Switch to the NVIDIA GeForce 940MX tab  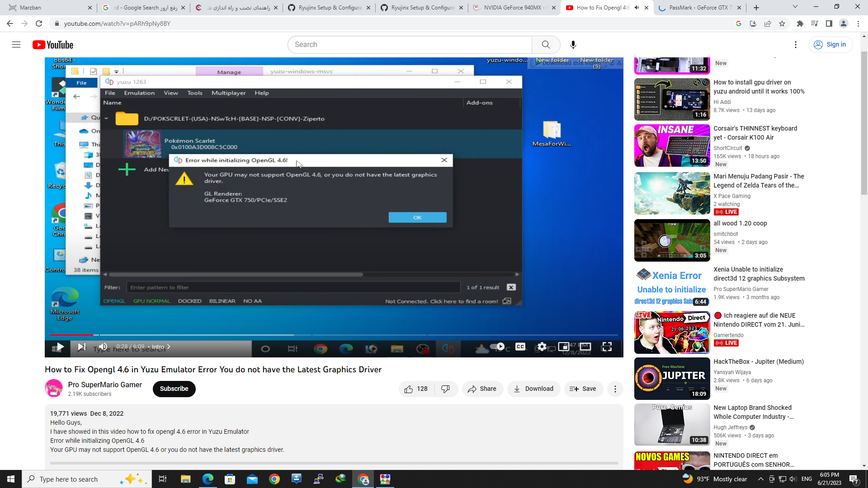coord(514,8)
